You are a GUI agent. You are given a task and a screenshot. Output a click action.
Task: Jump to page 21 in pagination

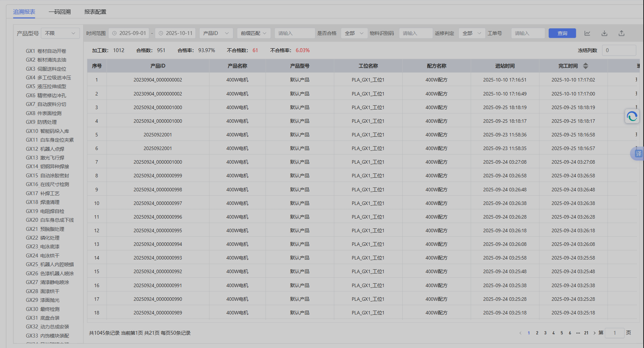[586, 333]
